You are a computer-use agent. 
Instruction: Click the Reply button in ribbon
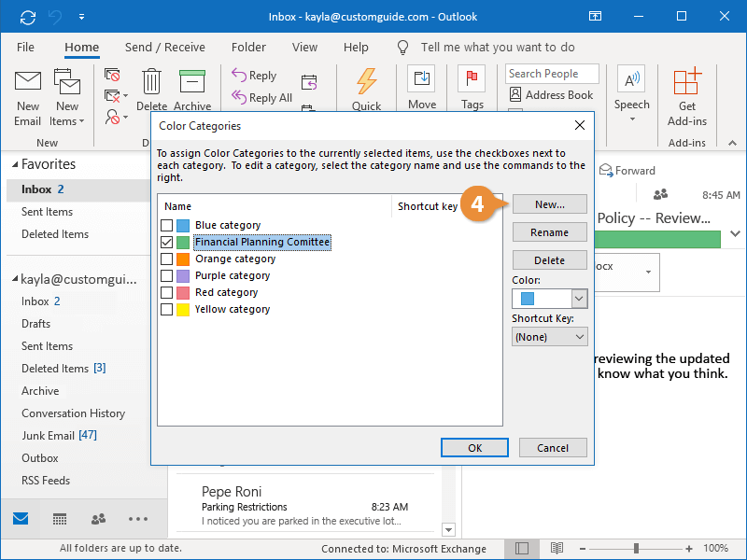tap(254, 76)
